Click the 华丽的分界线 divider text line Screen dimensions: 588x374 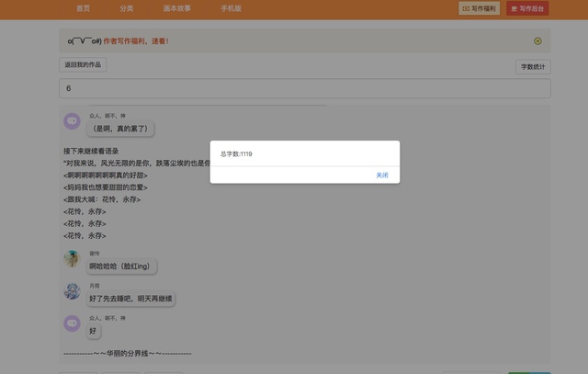[x=127, y=353]
